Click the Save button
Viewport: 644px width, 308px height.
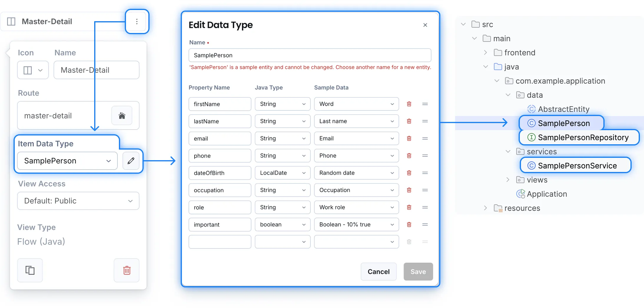pos(418,271)
